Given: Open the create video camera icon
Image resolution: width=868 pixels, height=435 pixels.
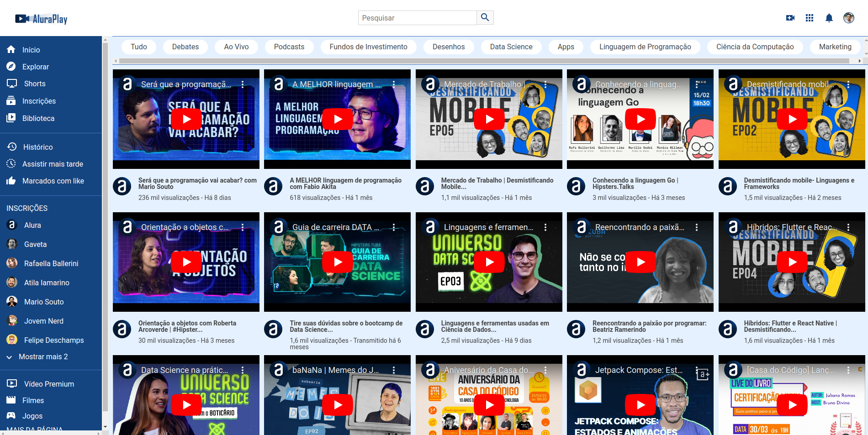Looking at the screenshot, I should tap(790, 18).
